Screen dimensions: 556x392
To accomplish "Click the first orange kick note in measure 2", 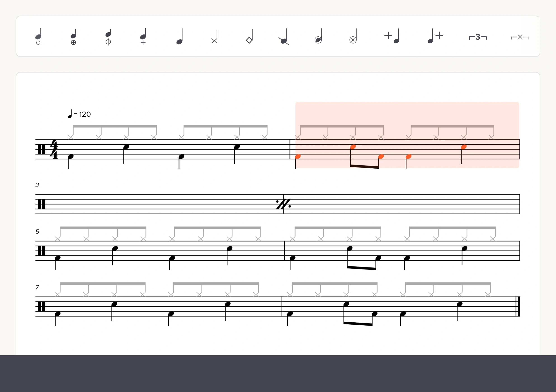I will tap(298, 157).
